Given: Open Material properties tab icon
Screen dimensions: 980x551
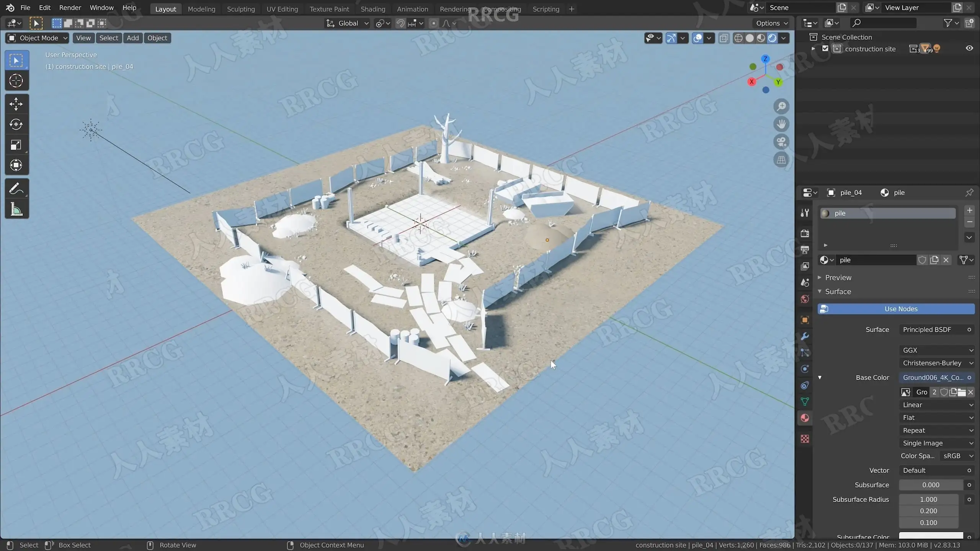Looking at the screenshot, I should pyautogui.click(x=805, y=418).
